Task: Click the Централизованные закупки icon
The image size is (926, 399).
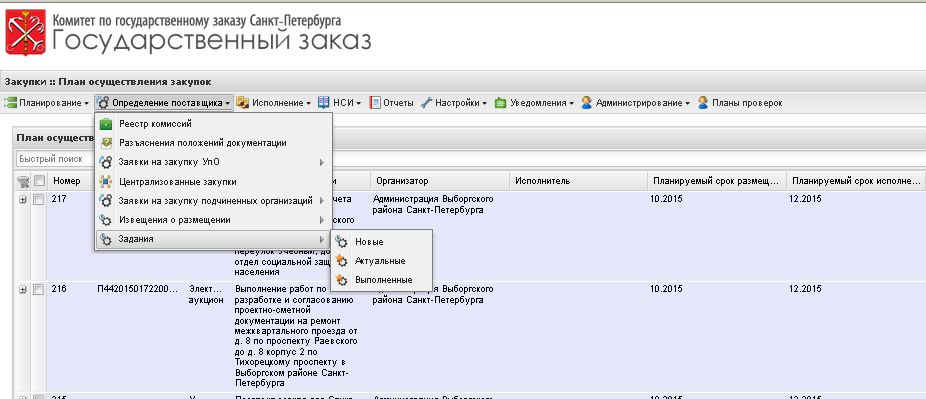Action: click(x=106, y=181)
